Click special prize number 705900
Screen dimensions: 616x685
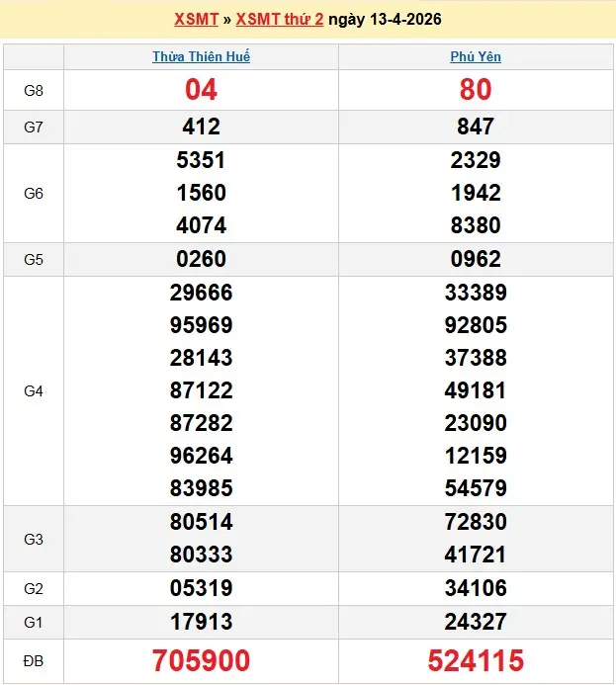[x=201, y=660]
